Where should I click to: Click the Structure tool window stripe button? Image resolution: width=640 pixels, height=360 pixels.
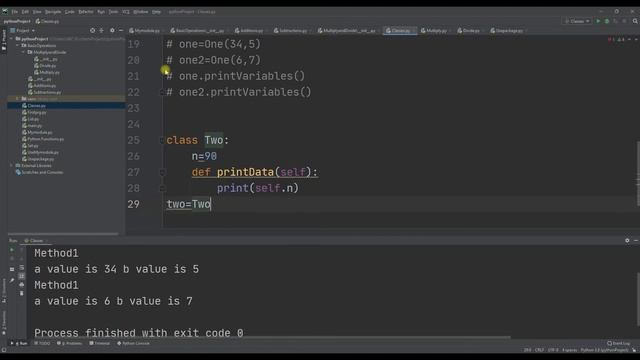tap(4, 291)
